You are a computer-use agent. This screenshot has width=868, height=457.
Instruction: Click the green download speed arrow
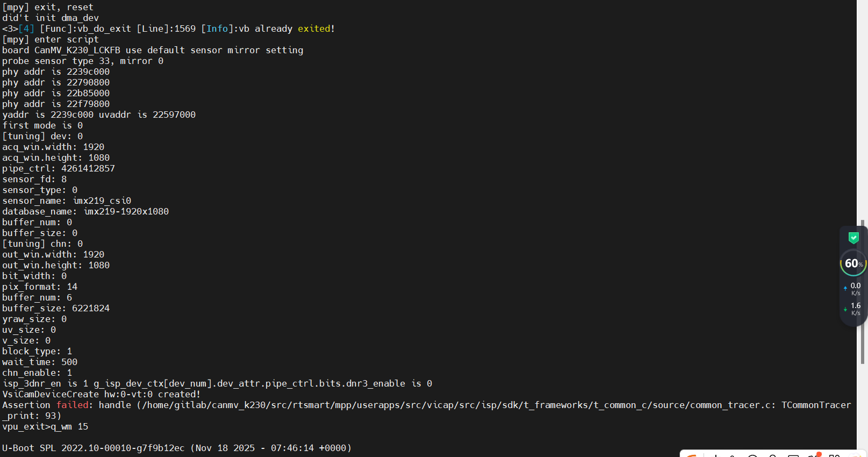point(845,309)
